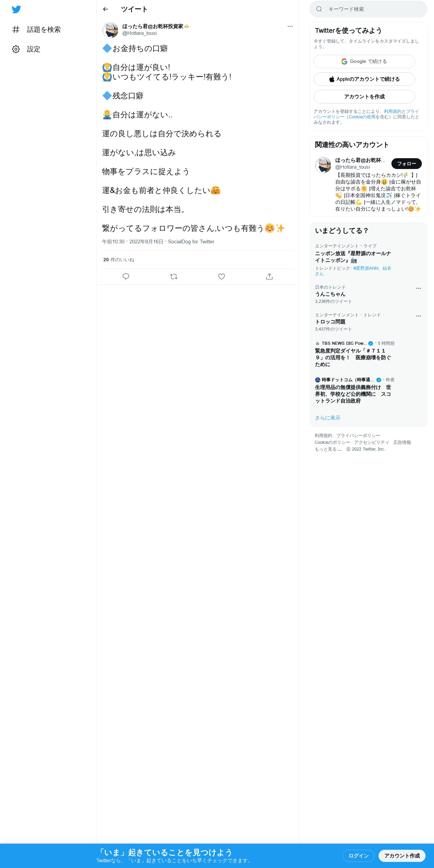Open the tweet's more options menu

290,26
